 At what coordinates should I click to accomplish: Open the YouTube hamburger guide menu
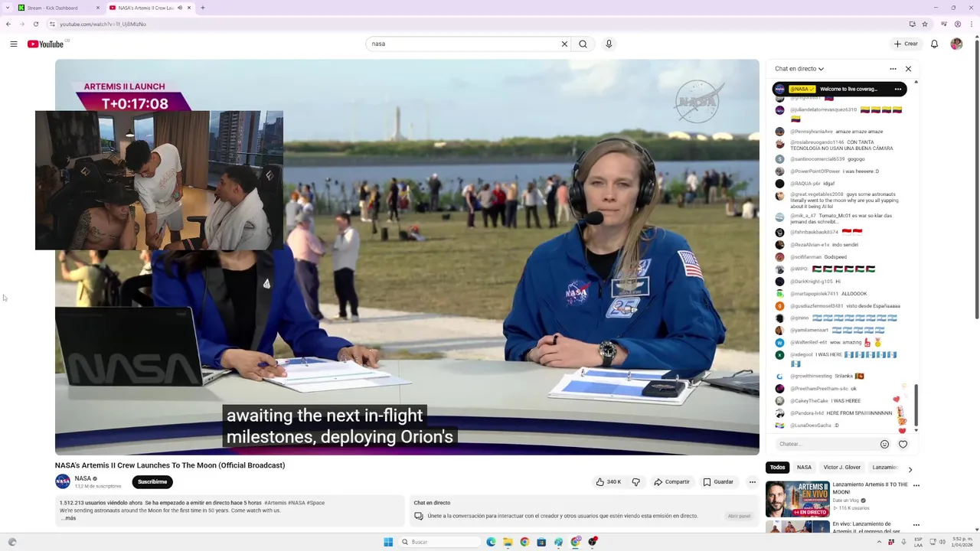coord(13,44)
